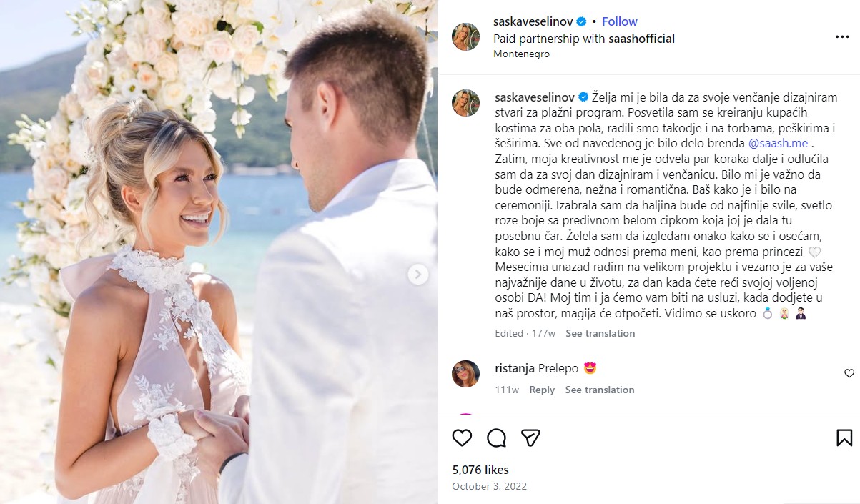Open ristanja username link

pos(515,368)
